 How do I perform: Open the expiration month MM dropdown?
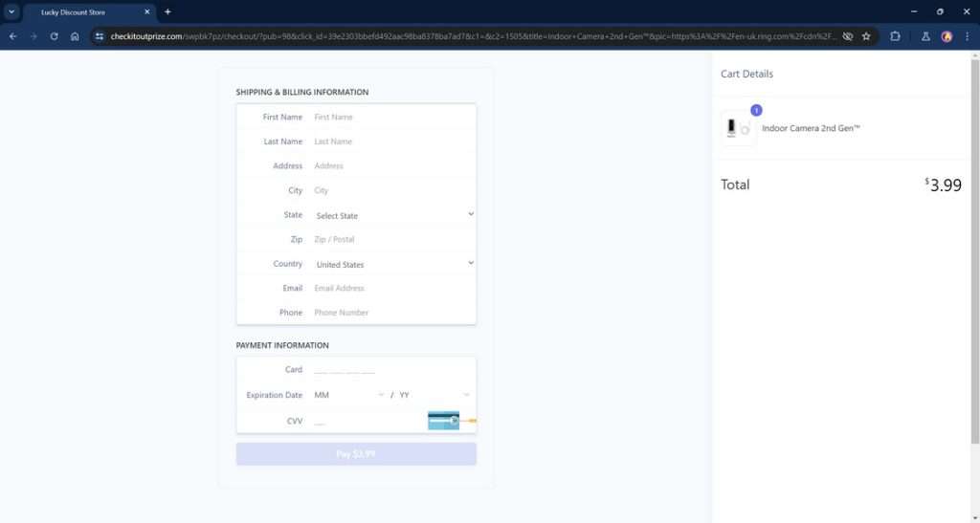coord(348,395)
